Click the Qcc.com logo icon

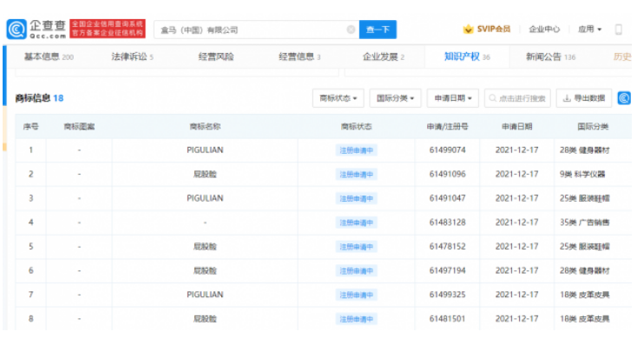click(x=16, y=30)
